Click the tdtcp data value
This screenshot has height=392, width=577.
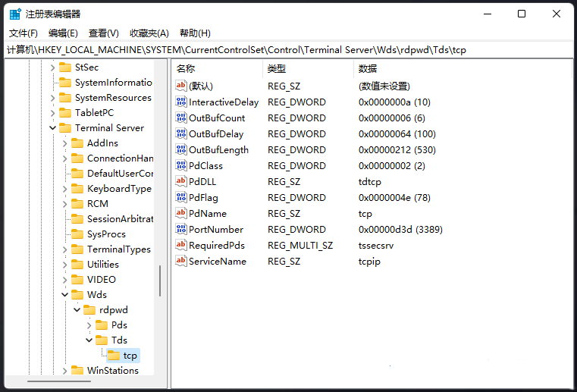(370, 182)
